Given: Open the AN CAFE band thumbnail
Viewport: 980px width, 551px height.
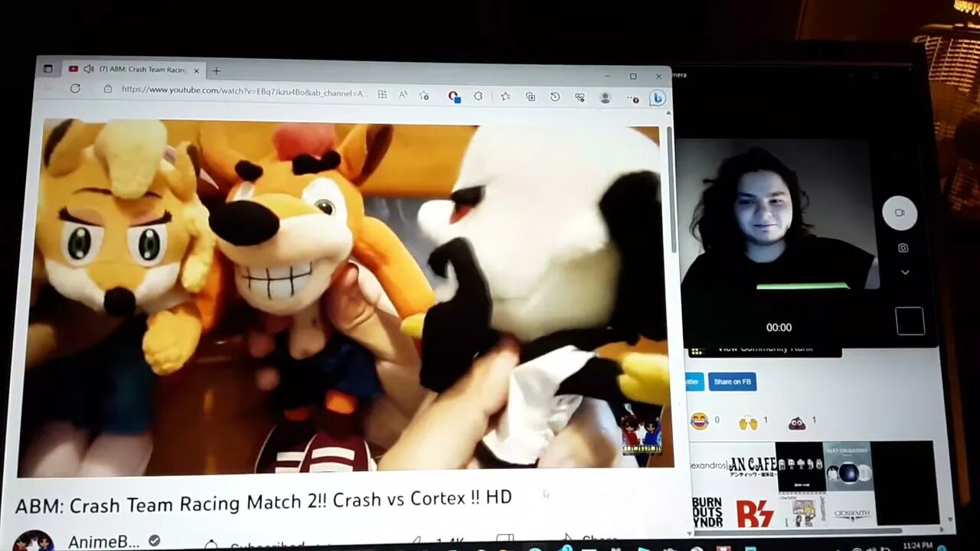Looking at the screenshot, I should (x=751, y=467).
